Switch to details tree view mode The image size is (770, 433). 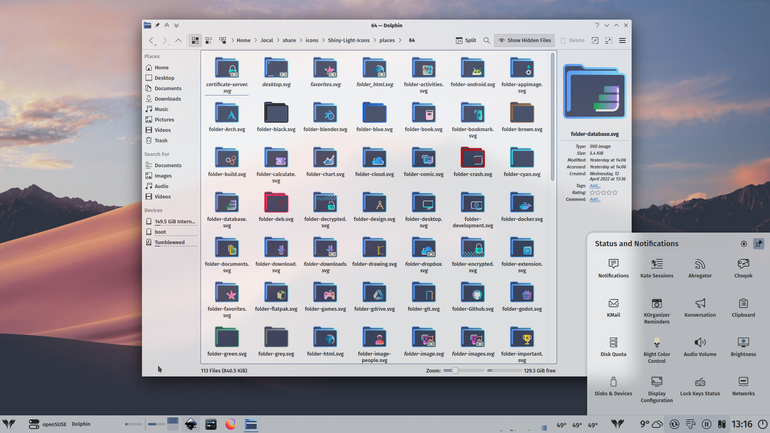point(222,41)
